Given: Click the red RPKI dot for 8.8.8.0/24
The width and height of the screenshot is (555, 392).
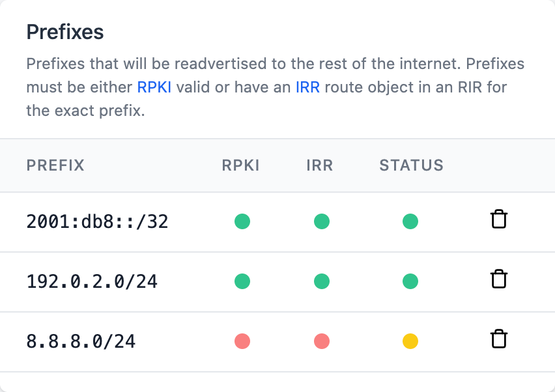Looking at the screenshot, I should (242, 341).
